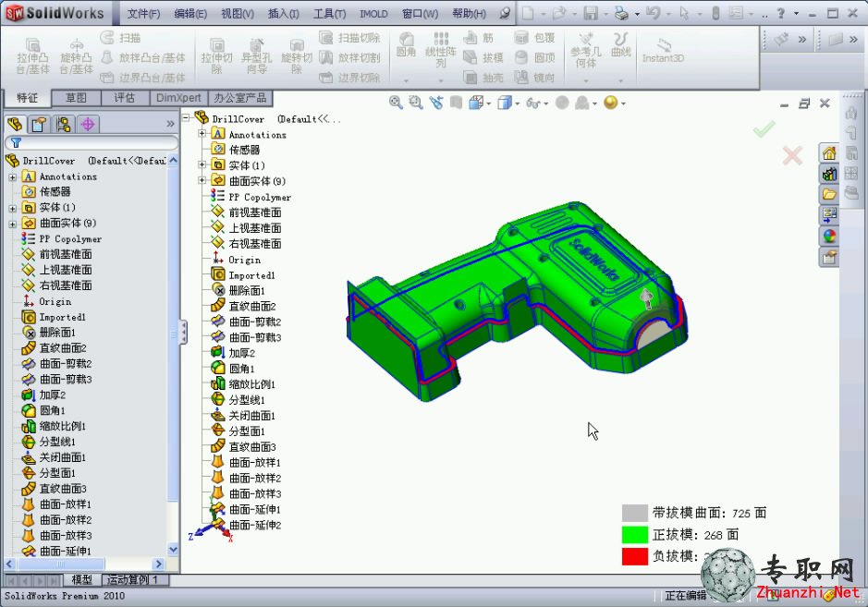Select the Rib (筋) tool

478,38
